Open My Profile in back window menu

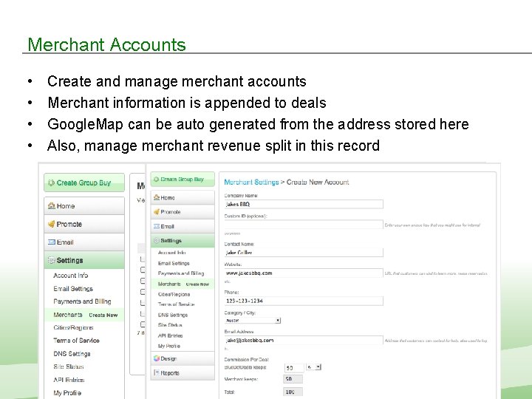tap(67, 392)
